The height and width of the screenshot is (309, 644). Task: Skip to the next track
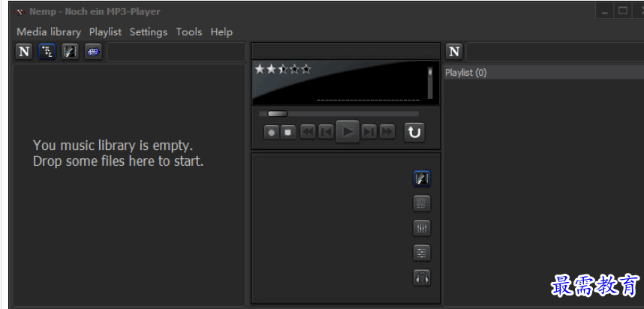[x=369, y=132]
